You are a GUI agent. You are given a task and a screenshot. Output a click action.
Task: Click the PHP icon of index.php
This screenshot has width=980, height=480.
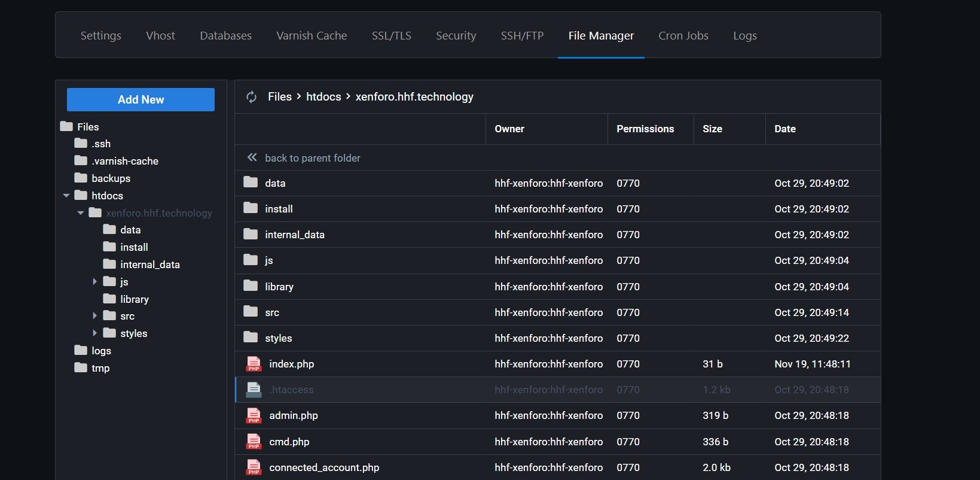[x=254, y=364]
